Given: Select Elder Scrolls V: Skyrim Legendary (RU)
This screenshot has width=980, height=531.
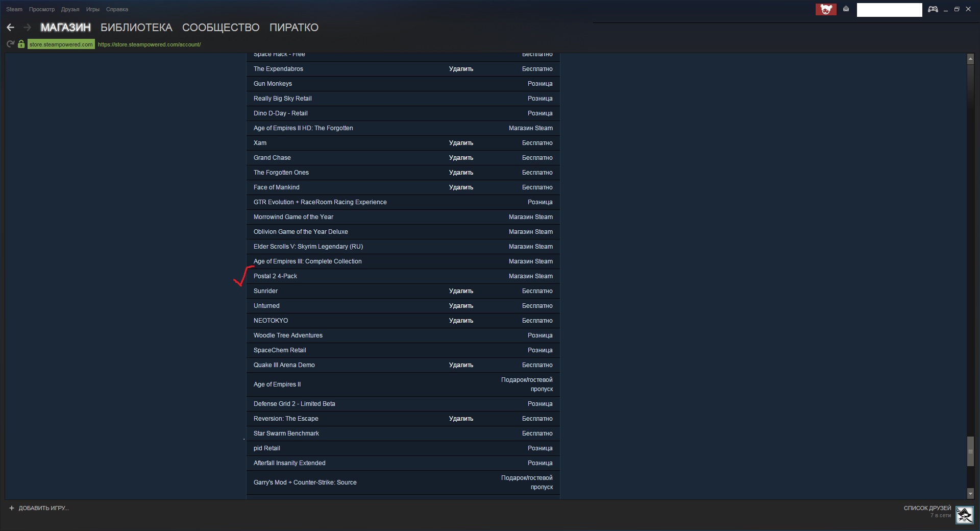Looking at the screenshot, I should [308, 247].
